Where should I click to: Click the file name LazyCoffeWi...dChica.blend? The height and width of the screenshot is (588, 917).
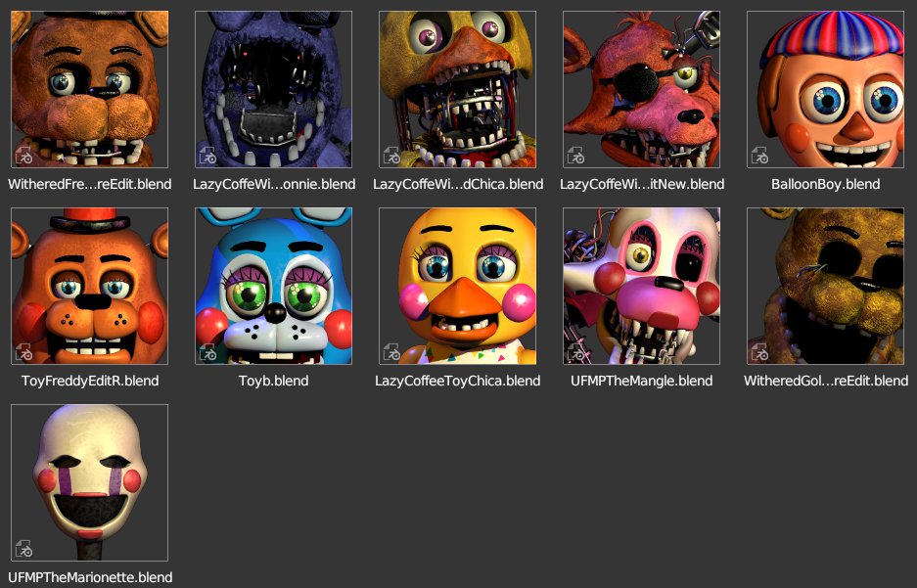pos(458,184)
